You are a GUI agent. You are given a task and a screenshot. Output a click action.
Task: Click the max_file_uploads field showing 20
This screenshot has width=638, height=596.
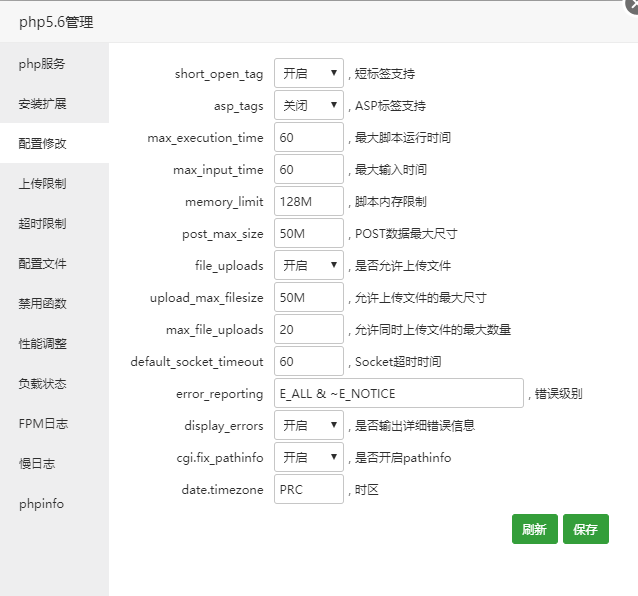pos(309,329)
